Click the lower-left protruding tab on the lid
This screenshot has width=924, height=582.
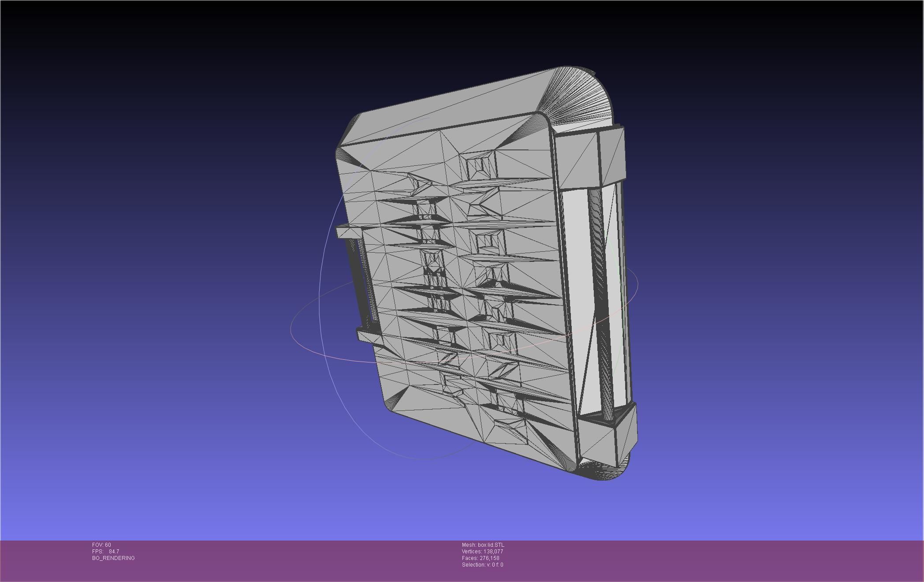(x=368, y=337)
